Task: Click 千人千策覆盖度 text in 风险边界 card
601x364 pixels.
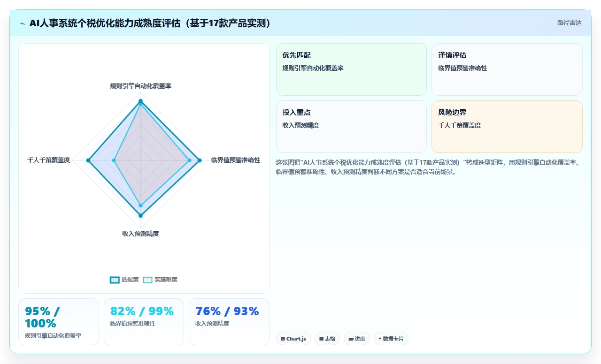Action: click(459, 125)
